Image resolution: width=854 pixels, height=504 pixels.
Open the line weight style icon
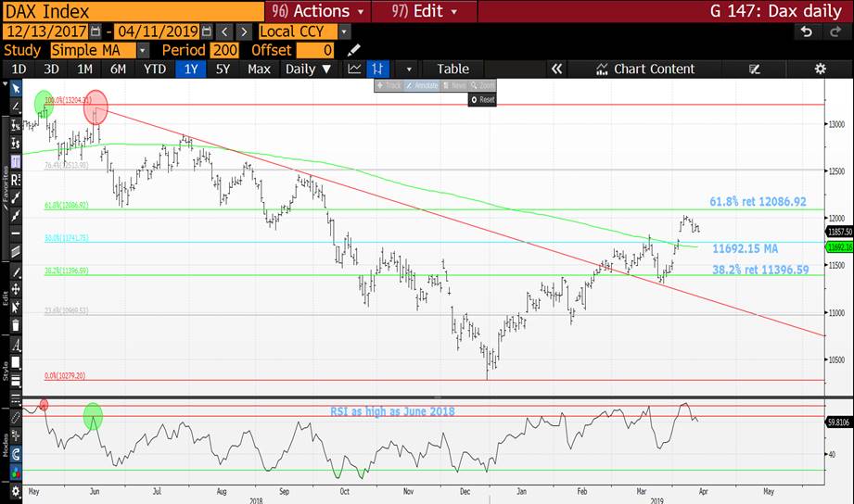[16, 381]
